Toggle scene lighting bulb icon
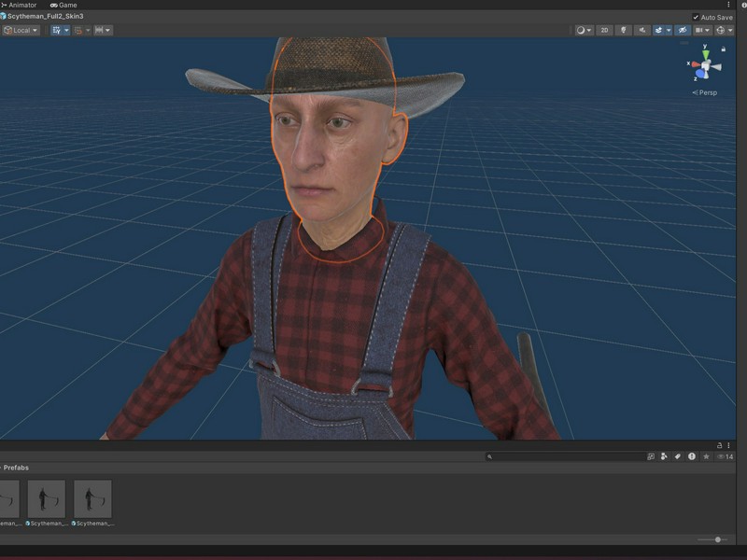747x560 pixels. click(x=623, y=30)
